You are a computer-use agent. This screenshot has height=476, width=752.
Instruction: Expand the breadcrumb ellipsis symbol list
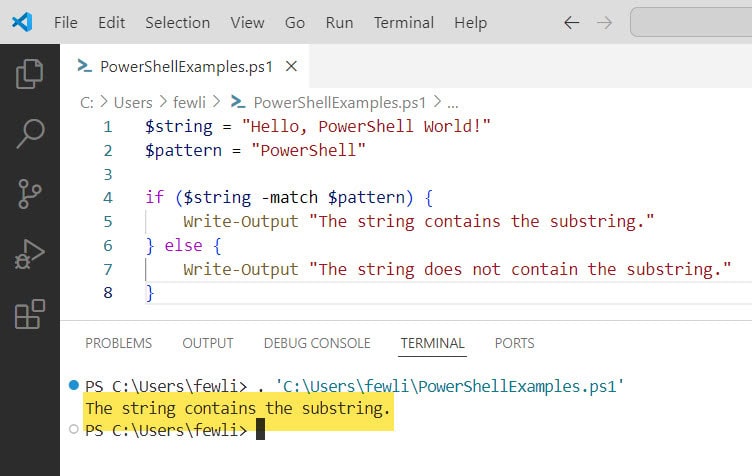click(x=452, y=103)
